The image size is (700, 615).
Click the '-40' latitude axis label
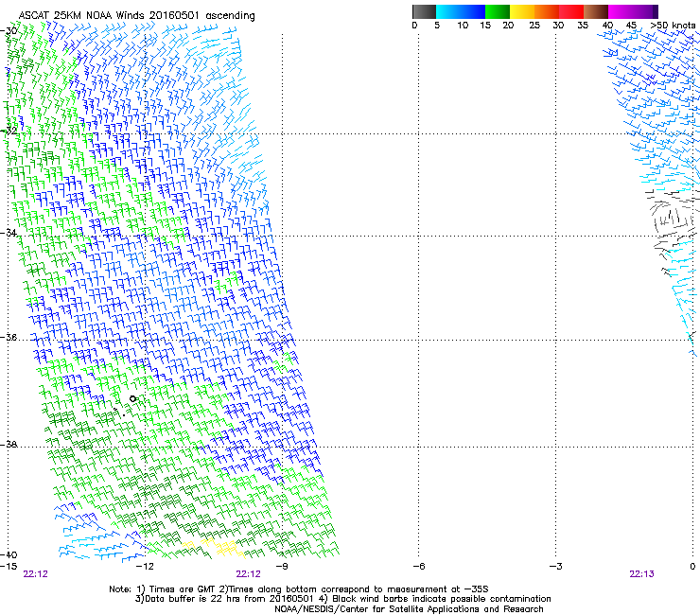[9, 554]
